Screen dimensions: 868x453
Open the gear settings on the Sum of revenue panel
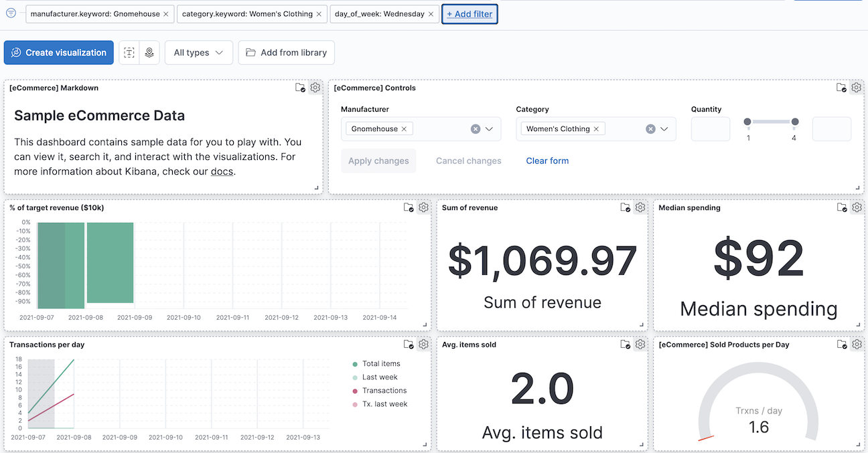tap(640, 207)
